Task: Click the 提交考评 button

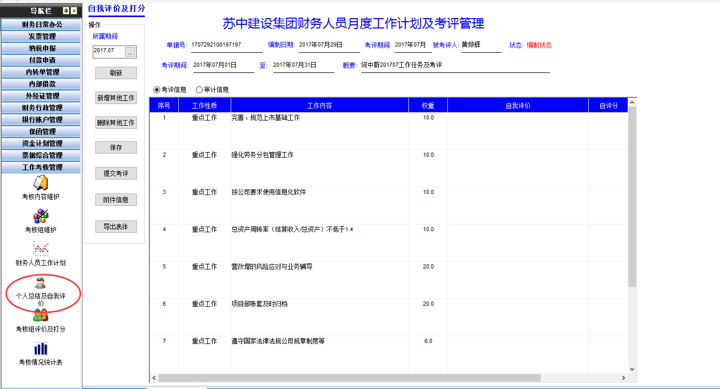Action: (116, 173)
